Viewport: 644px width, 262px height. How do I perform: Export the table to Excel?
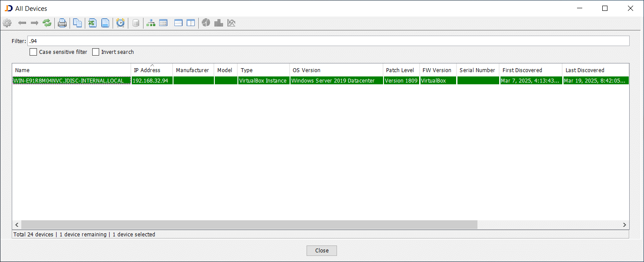(92, 23)
